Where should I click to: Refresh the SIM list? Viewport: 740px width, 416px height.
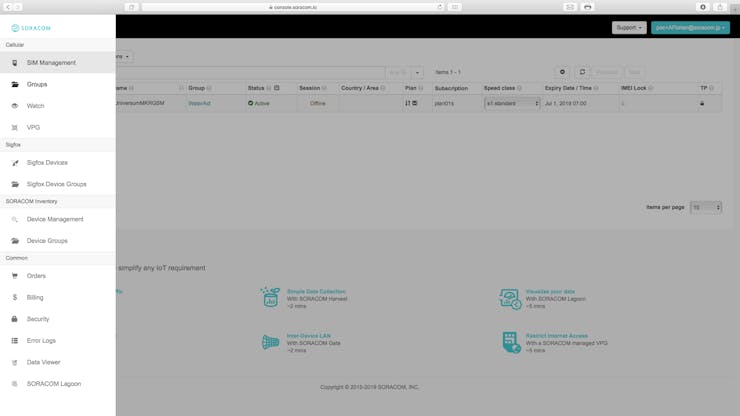pyautogui.click(x=582, y=72)
